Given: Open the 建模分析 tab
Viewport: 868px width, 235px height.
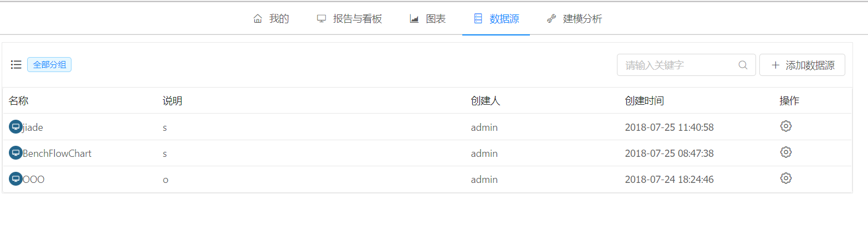Looking at the screenshot, I should [x=574, y=19].
